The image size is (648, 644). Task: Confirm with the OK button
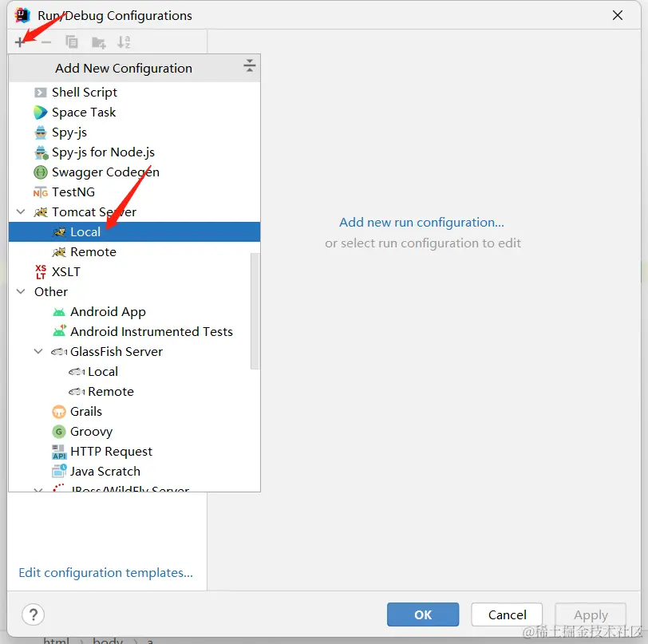coord(423,614)
